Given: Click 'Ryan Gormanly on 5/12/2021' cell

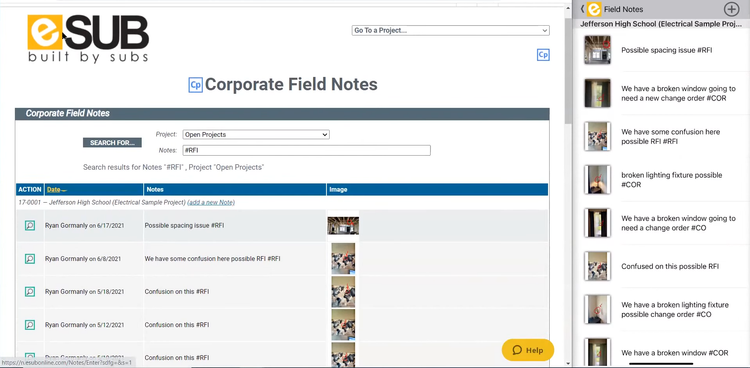Looking at the screenshot, I should (x=84, y=325).
